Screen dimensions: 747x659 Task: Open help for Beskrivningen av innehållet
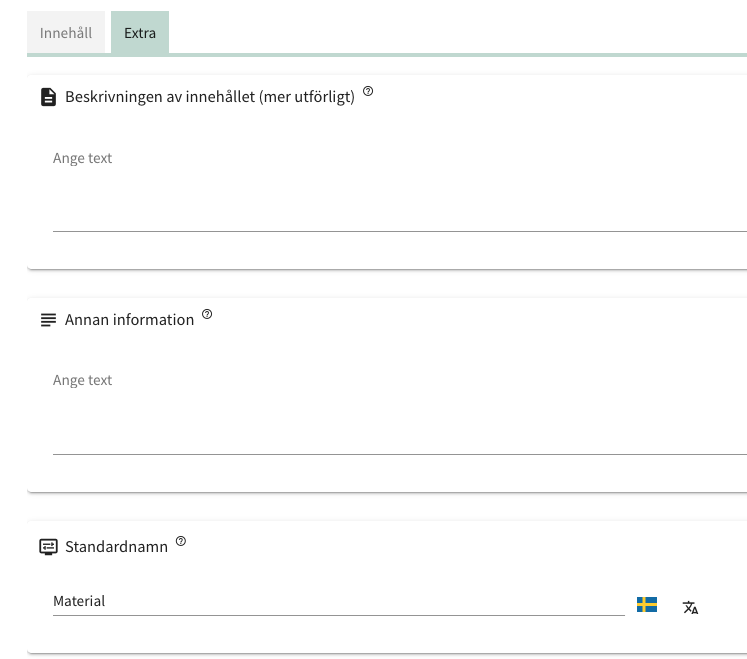(368, 92)
